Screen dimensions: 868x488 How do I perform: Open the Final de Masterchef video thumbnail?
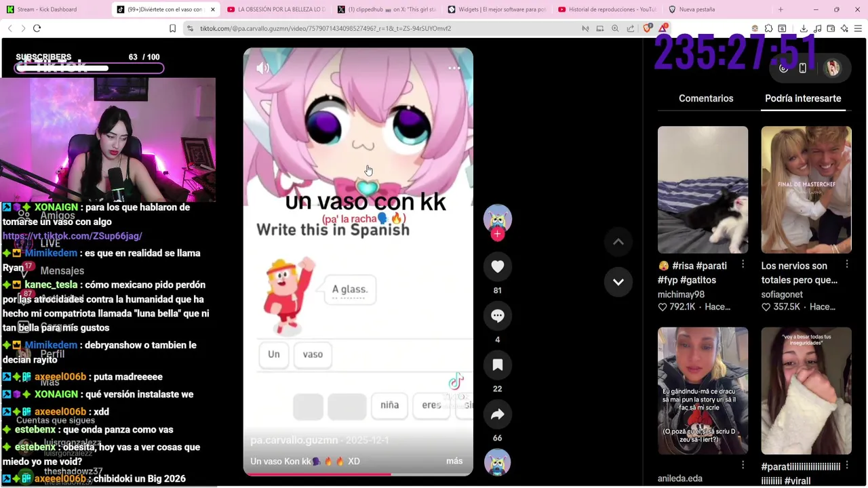pos(806,190)
